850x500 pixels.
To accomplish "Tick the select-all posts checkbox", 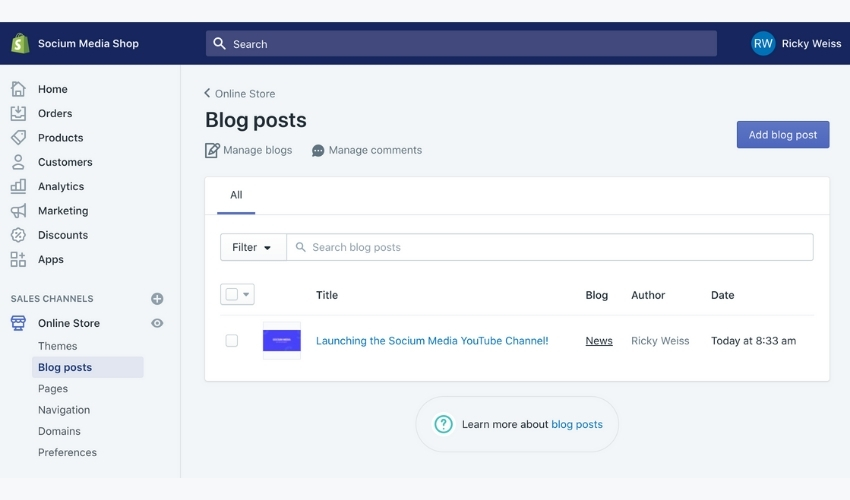I will [x=231, y=294].
